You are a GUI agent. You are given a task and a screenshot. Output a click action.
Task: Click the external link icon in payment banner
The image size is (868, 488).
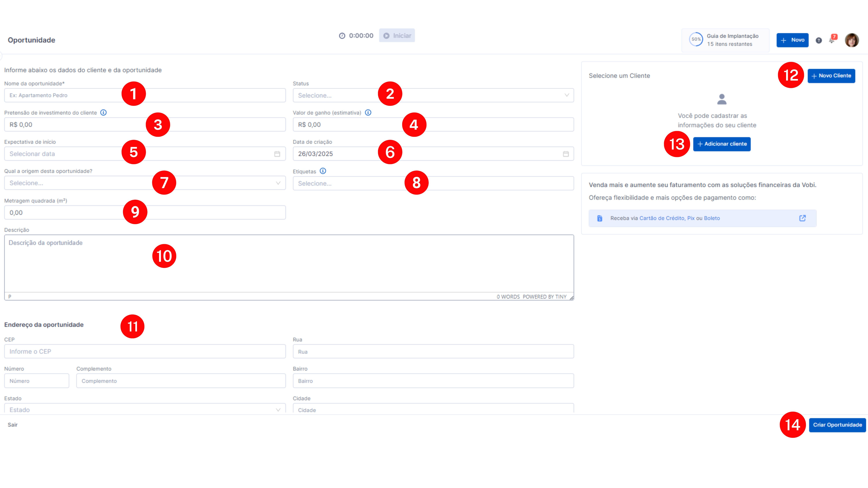802,218
